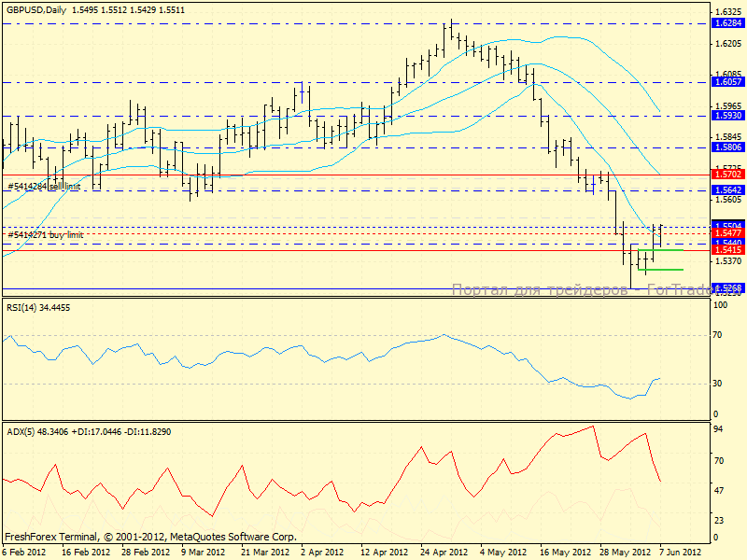This screenshot has width=747, height=560.
Task: Select the 1.5806 price level tag
Action: 727,147
